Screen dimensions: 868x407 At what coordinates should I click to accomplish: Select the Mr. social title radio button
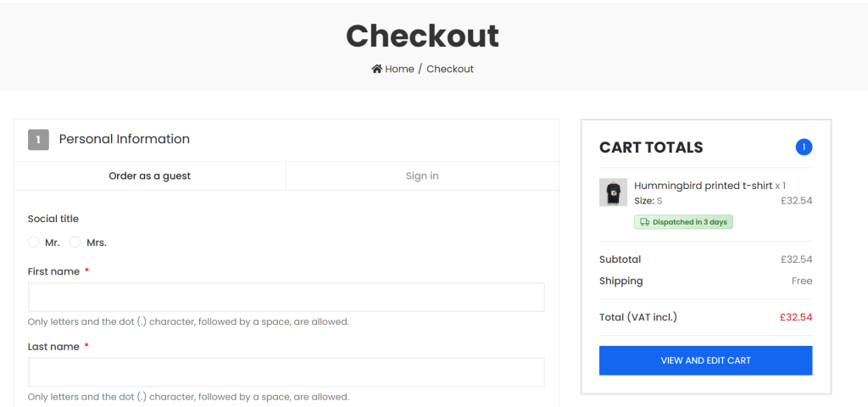[34, 243]
